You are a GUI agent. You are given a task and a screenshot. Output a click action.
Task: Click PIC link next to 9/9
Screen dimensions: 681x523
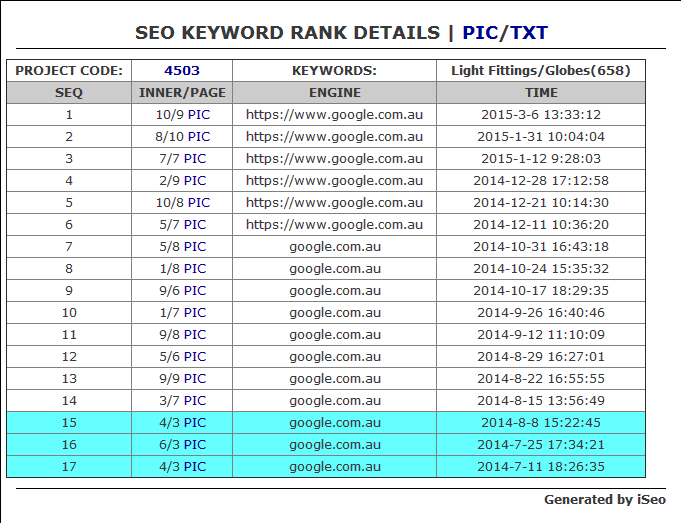pyautogui.click(x=195, y=379)
